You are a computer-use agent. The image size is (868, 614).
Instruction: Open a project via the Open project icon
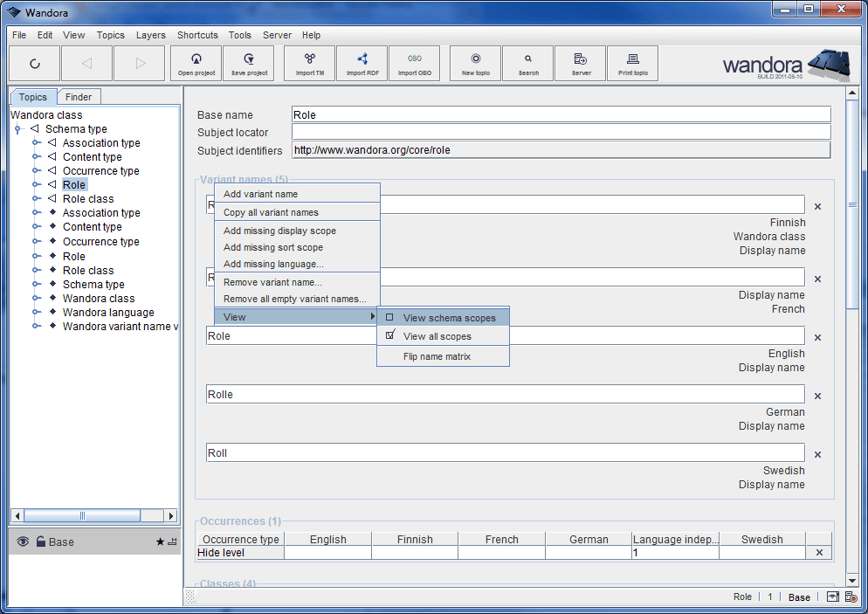[x=196, y=63]
